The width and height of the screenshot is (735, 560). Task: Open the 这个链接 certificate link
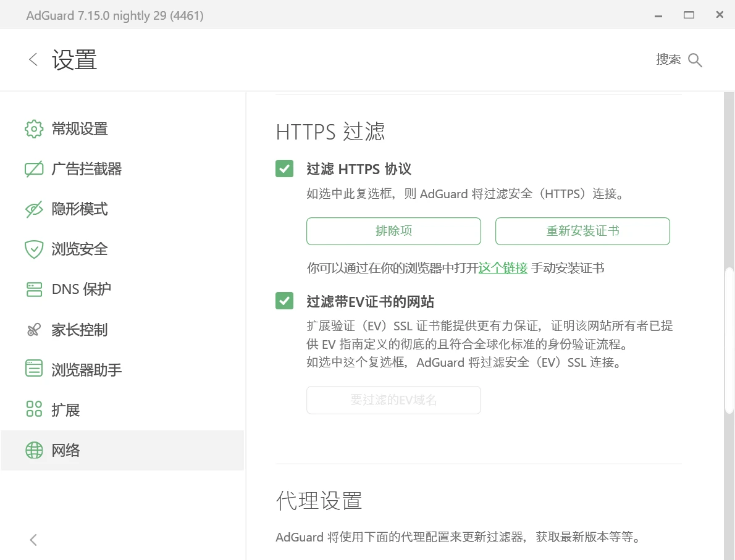tap(503, 268)
